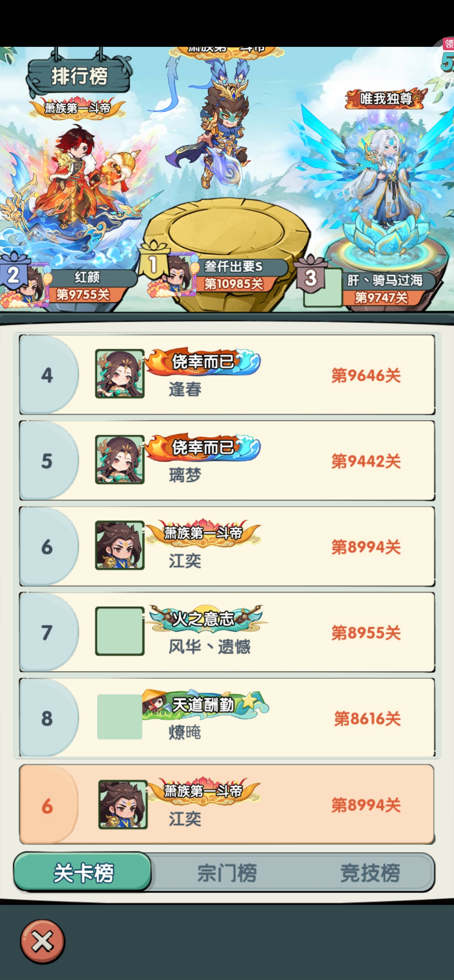Select the 关卡榜 tab
454x980 pixels.
(x=83, y=872)
